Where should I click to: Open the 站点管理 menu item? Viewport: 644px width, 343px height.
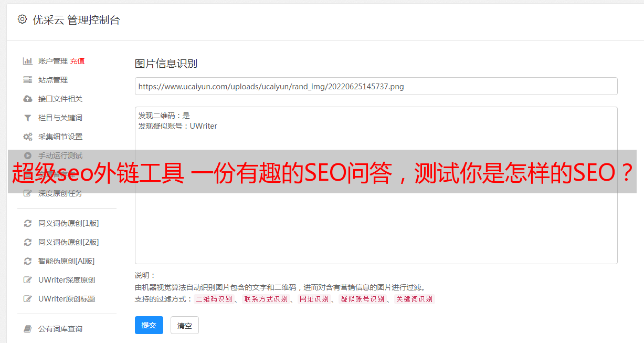click(53, 80)
